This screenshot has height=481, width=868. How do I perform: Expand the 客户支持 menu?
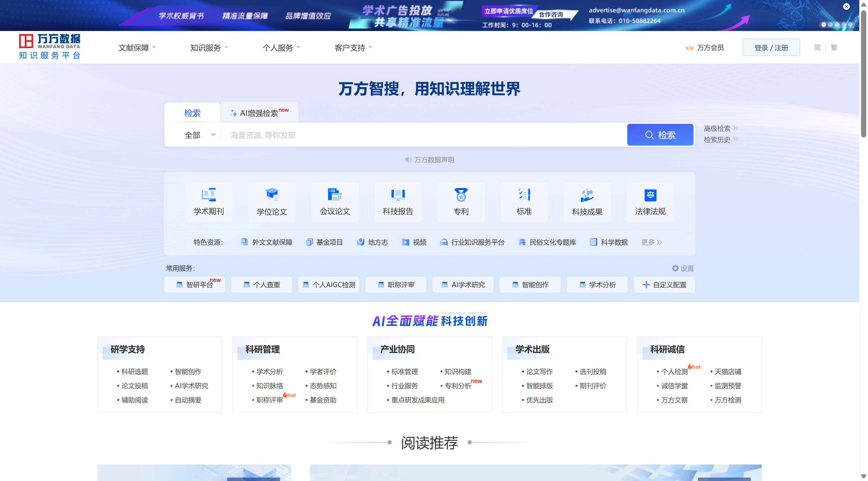354,47
